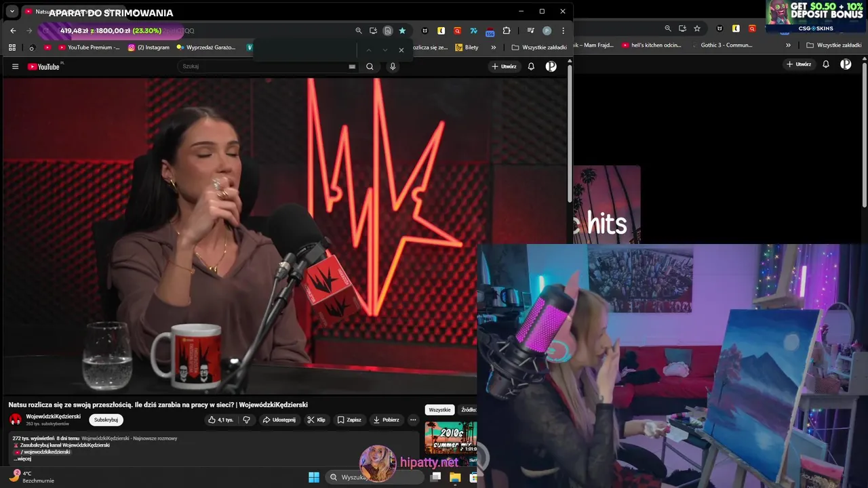This screenshot has width=868, height=488.
Task: Open the / wojewodzkikedzierski channel link
Action: coord(45,451)
